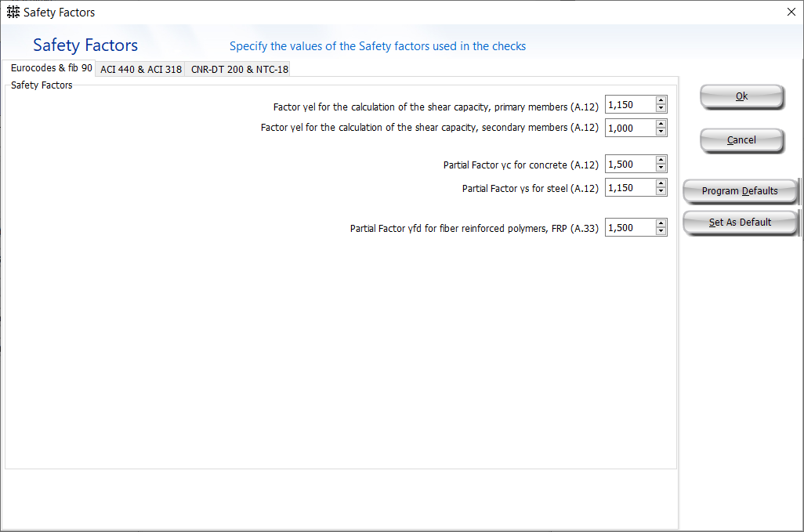Decrease FRP partial factor γfd value
Screen dimensions: 804x532
click(661, 231)
